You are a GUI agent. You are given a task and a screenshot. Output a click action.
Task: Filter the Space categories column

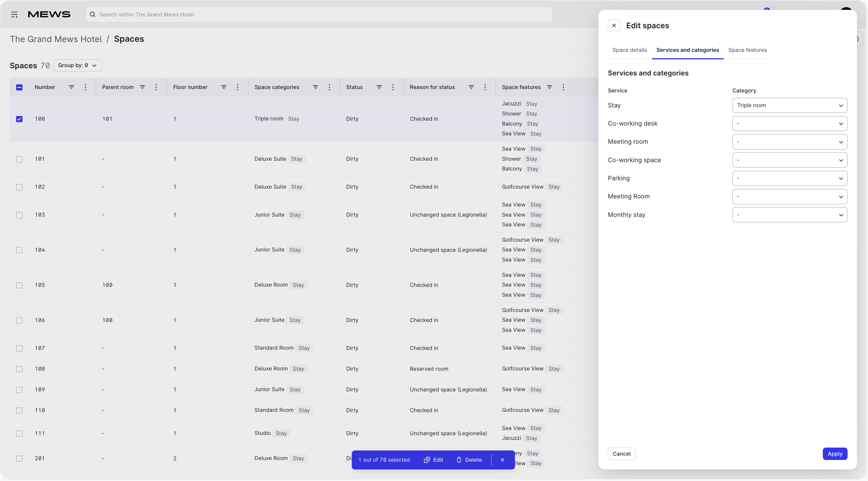click(x=315, y=87)
